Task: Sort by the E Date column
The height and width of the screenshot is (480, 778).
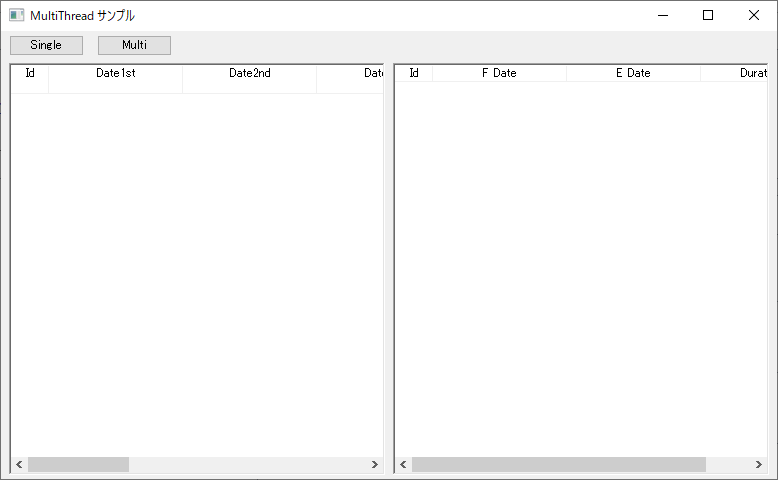Action: pyautogui.click(x=633, y=73)
